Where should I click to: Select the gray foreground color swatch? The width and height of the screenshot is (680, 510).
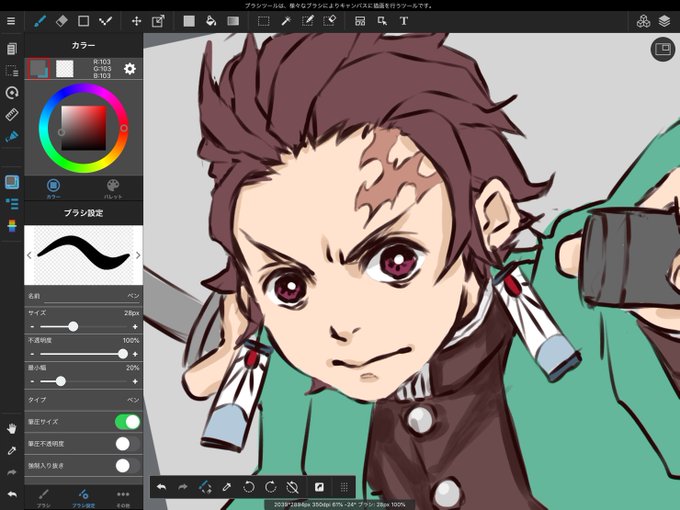tap(39, 69)
